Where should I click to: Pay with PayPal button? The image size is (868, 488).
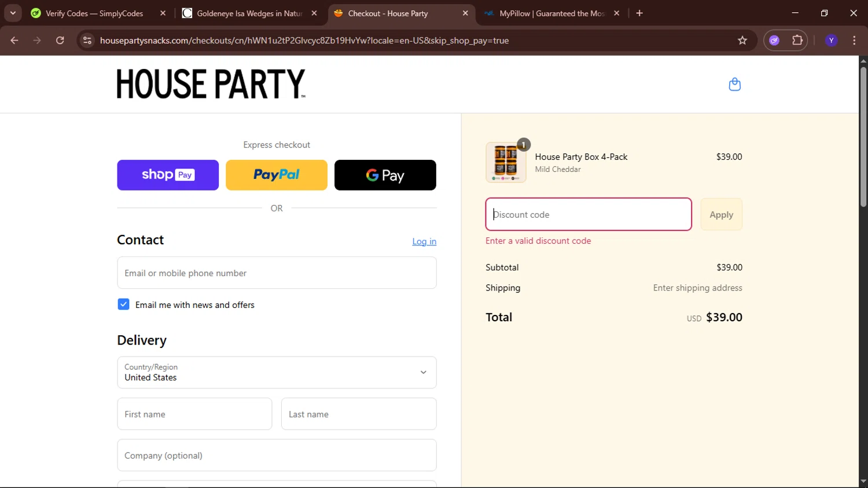click(277, 175)
